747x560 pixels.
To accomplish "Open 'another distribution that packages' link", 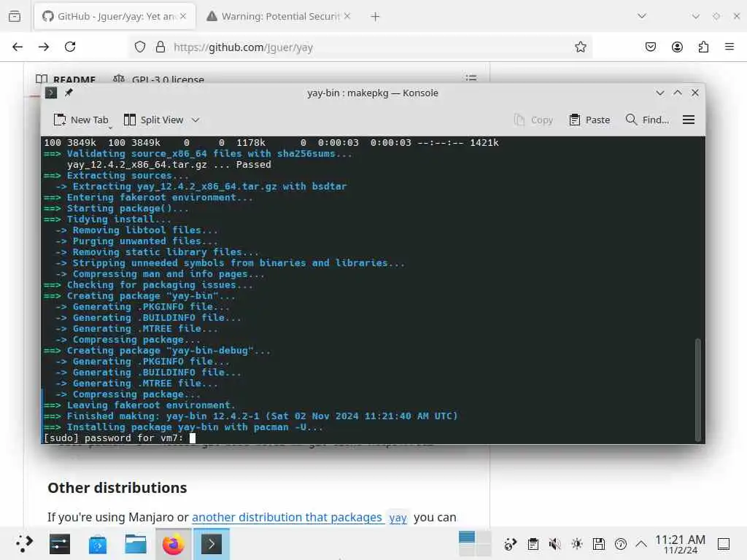I will click(x=287, y=517).
